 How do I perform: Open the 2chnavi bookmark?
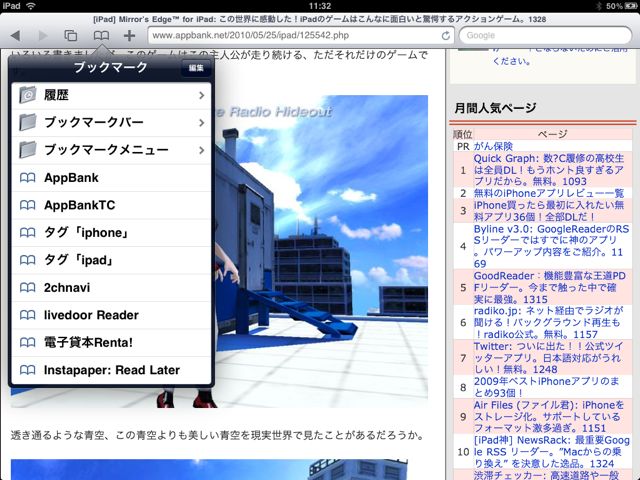[x=111, y=287]
